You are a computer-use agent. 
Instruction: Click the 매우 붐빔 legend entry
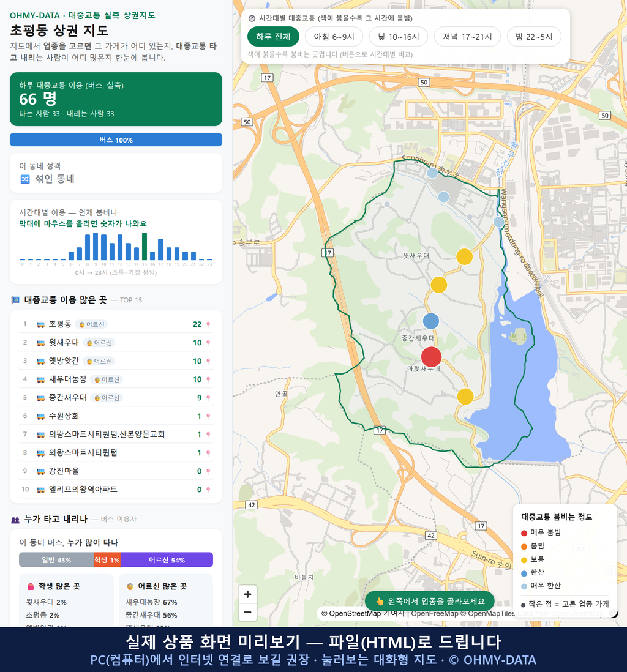pos(541,532)
